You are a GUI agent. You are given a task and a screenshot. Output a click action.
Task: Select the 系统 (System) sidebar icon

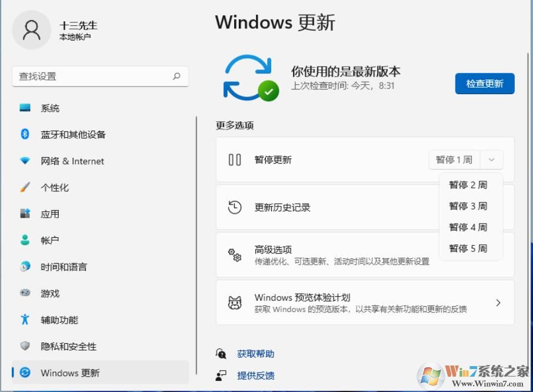pyautogui.click(x=25, y=108)
